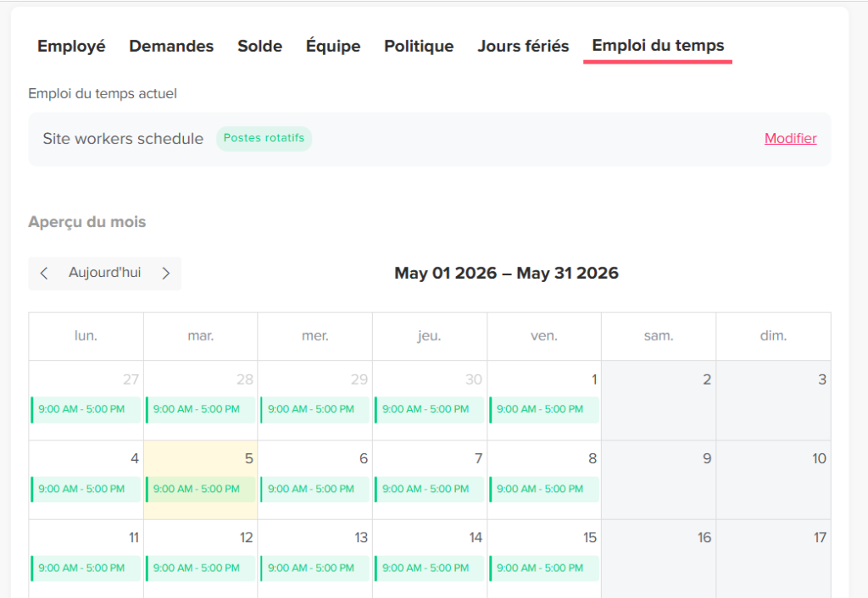This screenshot has height=598, width=868.
Task: Open the Employé tab
Action: click(71, 46)
